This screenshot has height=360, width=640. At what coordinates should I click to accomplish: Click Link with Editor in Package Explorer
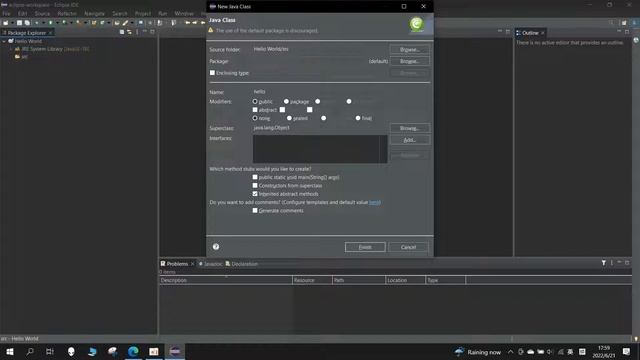[x=129, y=32]
